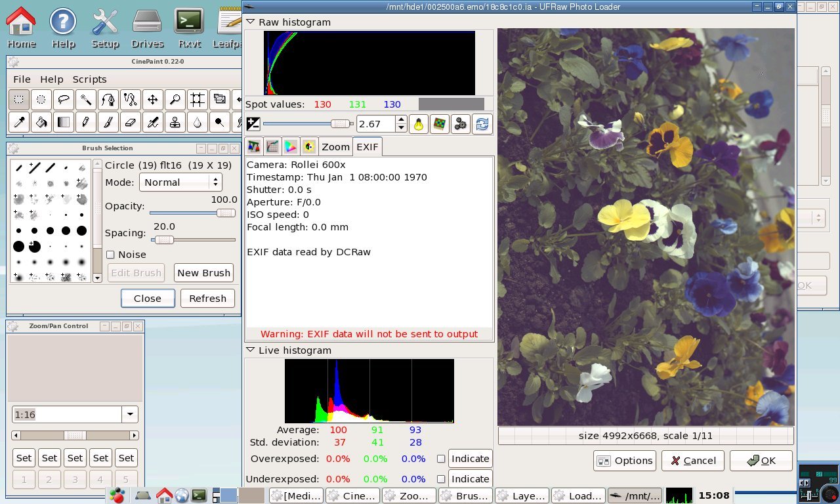Choose the bucket fill tool
Screen dimensions: 840x504
point(41,122)
